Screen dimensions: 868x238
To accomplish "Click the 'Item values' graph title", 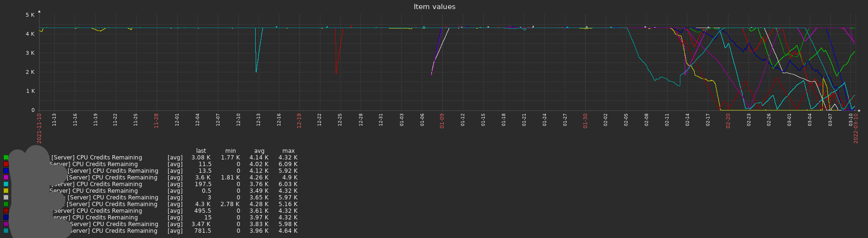I will (x=434, y=7).
